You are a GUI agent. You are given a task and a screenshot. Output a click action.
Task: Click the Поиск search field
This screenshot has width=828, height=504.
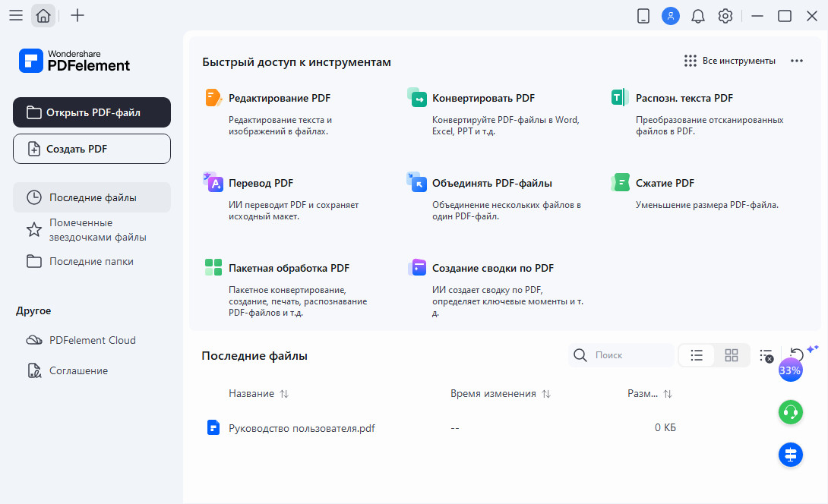630,355
